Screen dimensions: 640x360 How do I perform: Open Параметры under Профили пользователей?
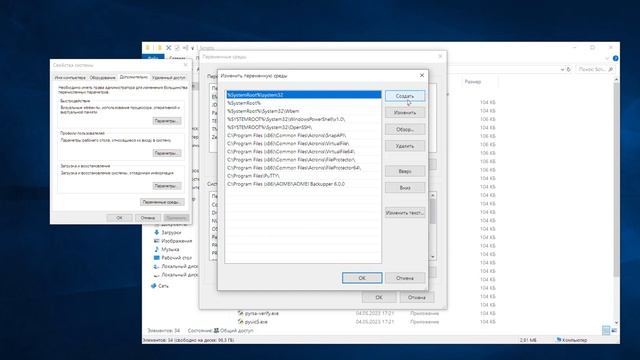coord(167,153)
